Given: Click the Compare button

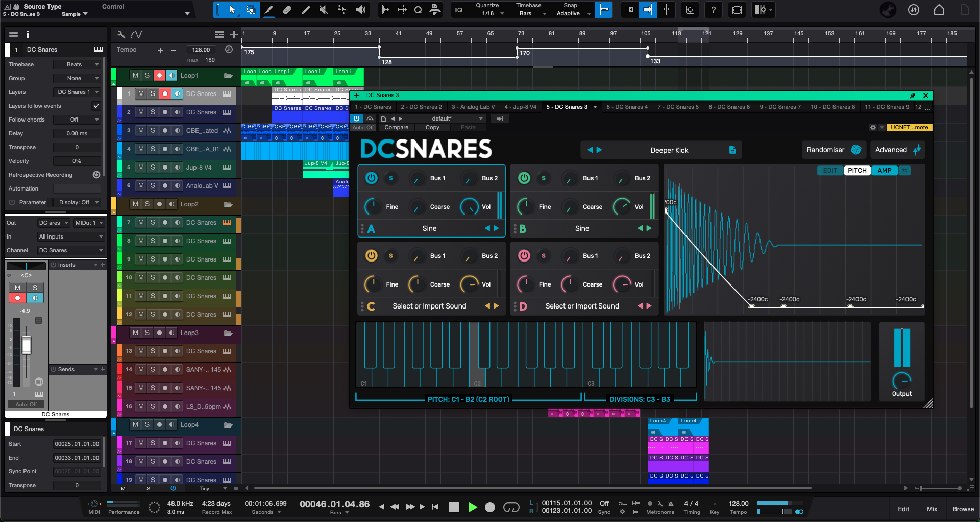Looking at the screenshot, I should click(396, 127).
